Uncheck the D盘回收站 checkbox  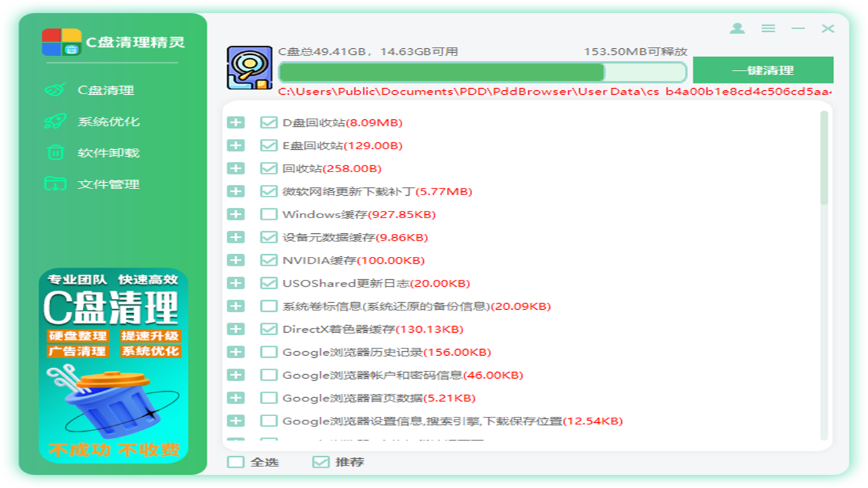pos(267,123)
